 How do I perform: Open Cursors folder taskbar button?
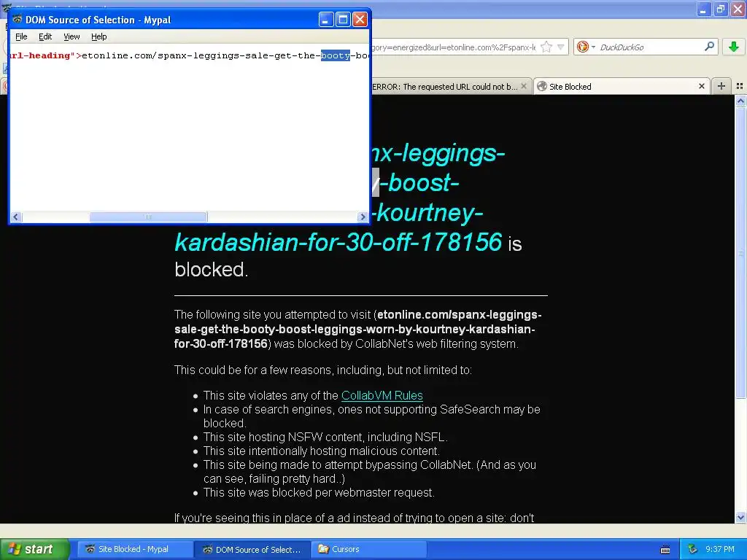(370, 549)
